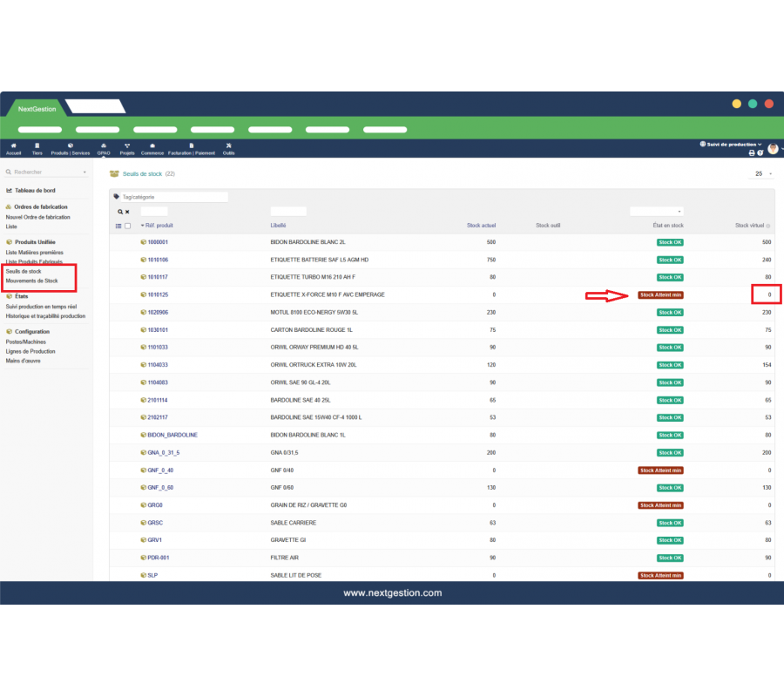This screenshot has height=697, width=784.
Task: Open the Outils tools icon
Action: click(x=228, y=148)
